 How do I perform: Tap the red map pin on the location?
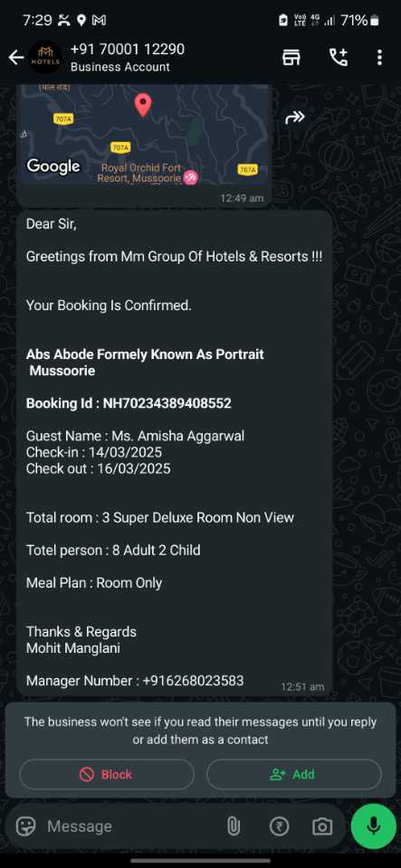click(x=143, y=105)
